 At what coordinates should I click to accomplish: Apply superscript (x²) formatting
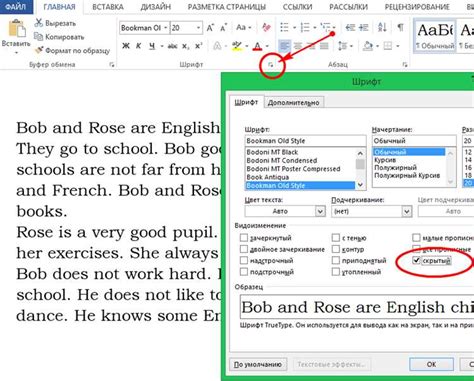[x=199, y=46]
